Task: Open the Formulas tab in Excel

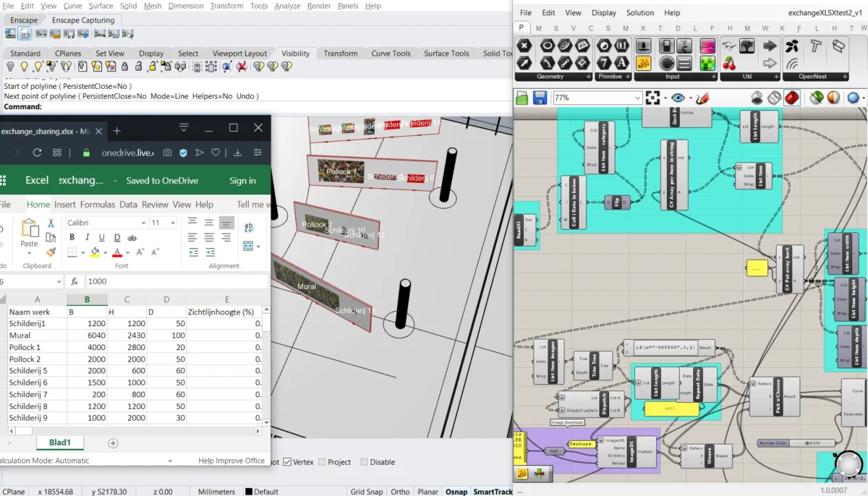Action: pyautogui.click(x=98, y=205)
